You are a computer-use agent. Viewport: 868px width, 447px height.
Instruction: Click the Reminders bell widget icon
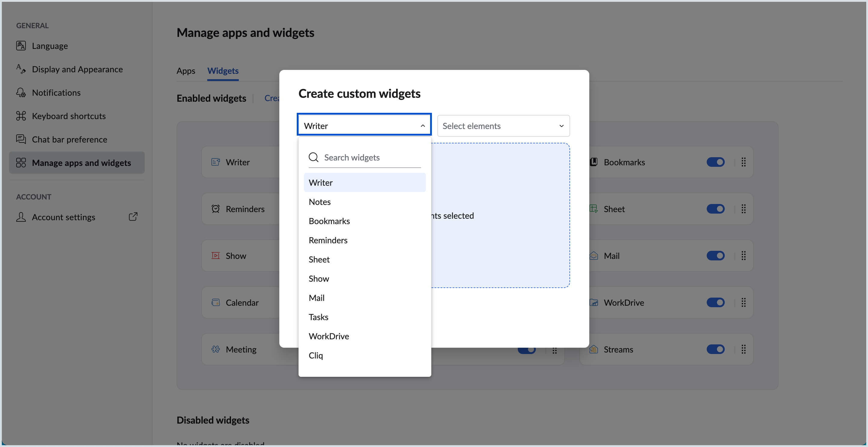click(215, 209)
